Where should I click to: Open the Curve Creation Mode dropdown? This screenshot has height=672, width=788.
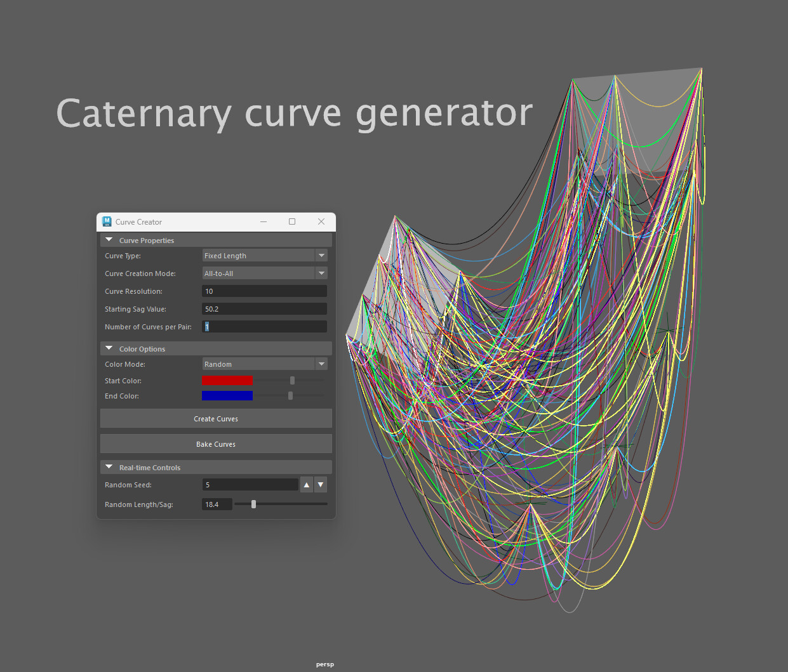pos(321,273)
